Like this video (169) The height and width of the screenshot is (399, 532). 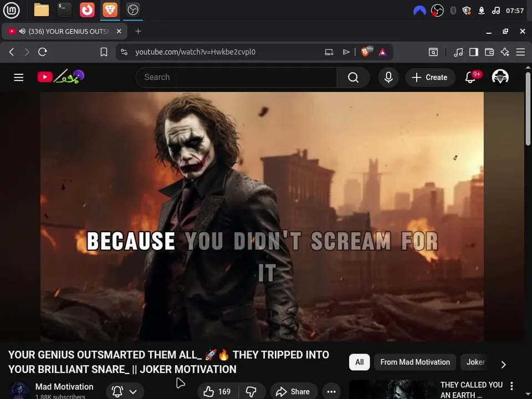coord(217,392)
